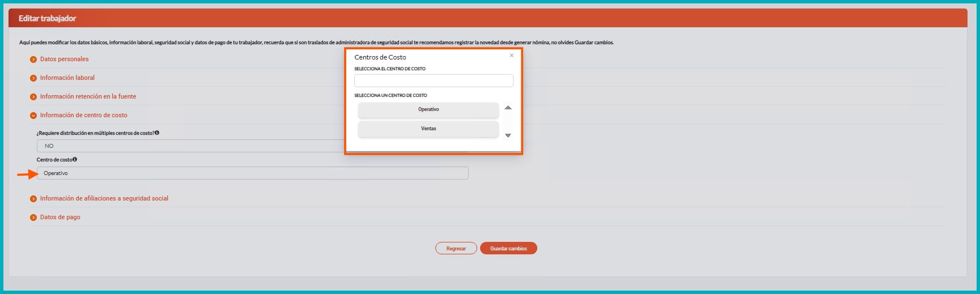The height and width of the screenshot is (294, 980).
Task: Choose Ventas in the Centros de Costo list
Action: click(x=428, y=129)
